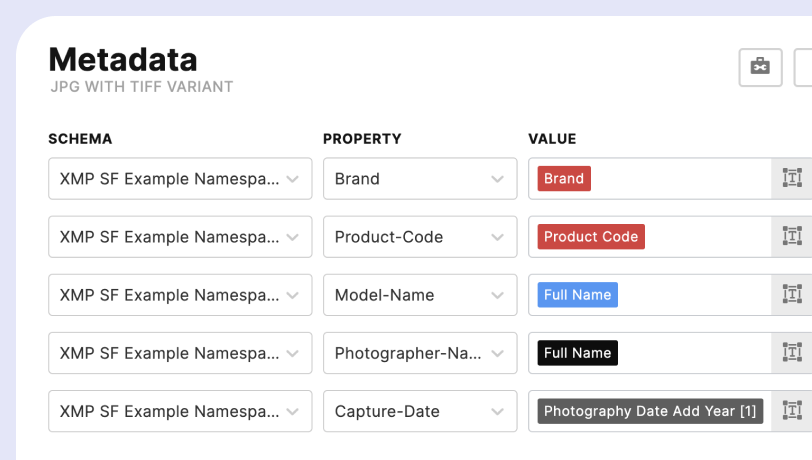The image size is (812, 460).
Task: Click empty area in Brand value field
Action: [680, 179]
